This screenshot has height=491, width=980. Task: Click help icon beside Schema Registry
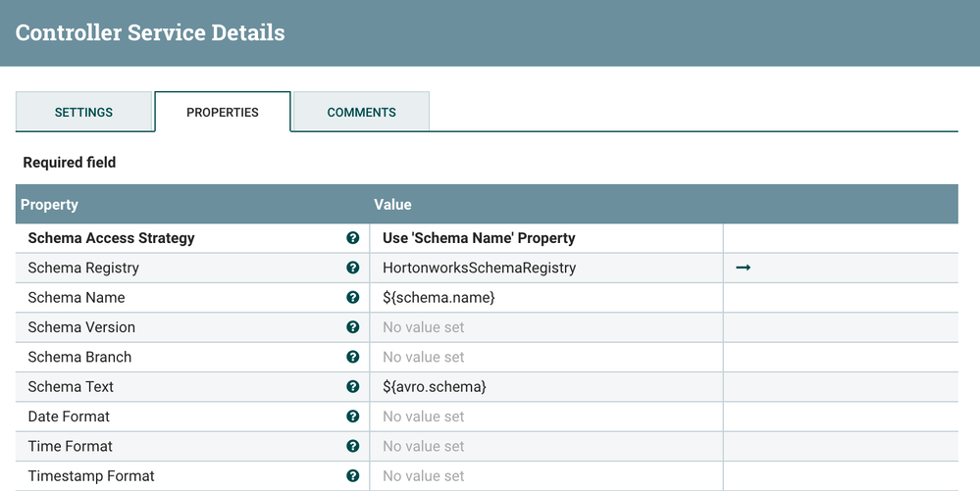(x=353, y=268)
